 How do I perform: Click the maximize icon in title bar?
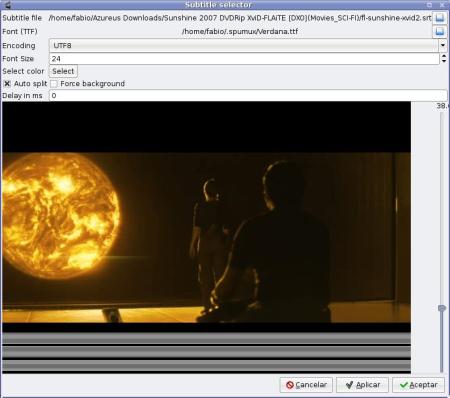(x=429, y=5)
